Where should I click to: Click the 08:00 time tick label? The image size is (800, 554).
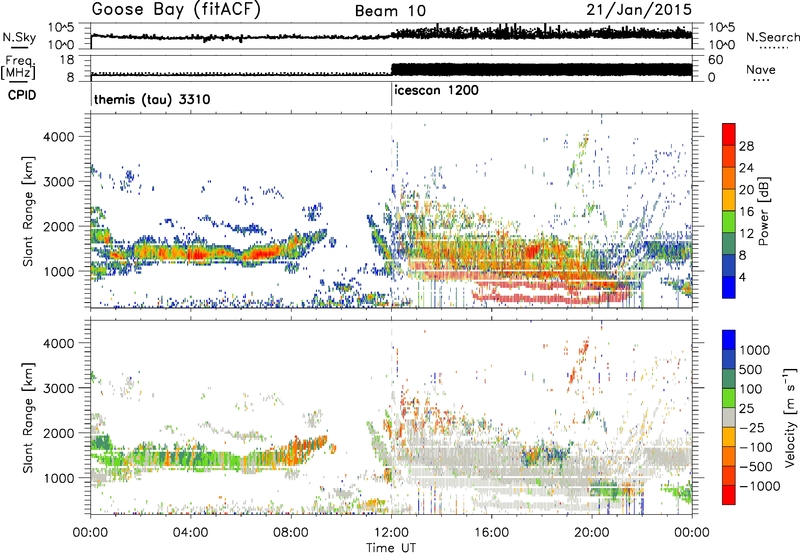point(291,533)
